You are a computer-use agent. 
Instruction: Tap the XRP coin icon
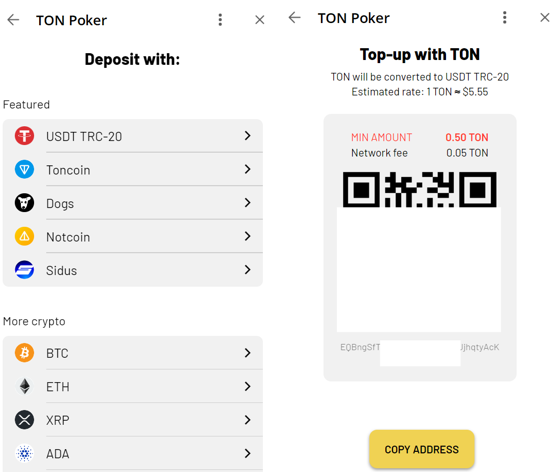coord(25,420)
